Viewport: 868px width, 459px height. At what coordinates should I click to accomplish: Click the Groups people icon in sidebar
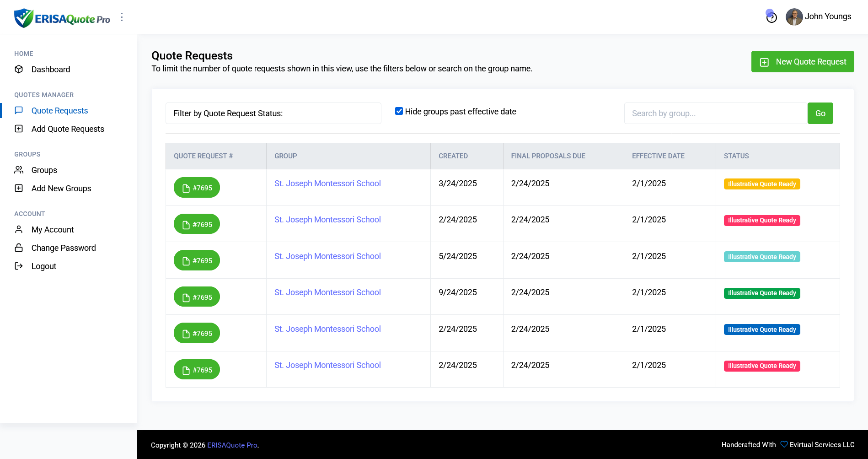(19, 170)
